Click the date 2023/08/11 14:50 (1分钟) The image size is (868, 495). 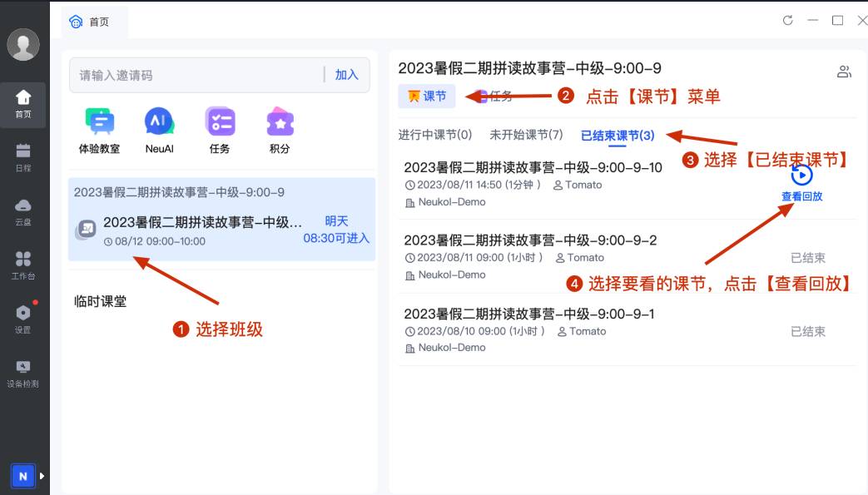[473, 185]
